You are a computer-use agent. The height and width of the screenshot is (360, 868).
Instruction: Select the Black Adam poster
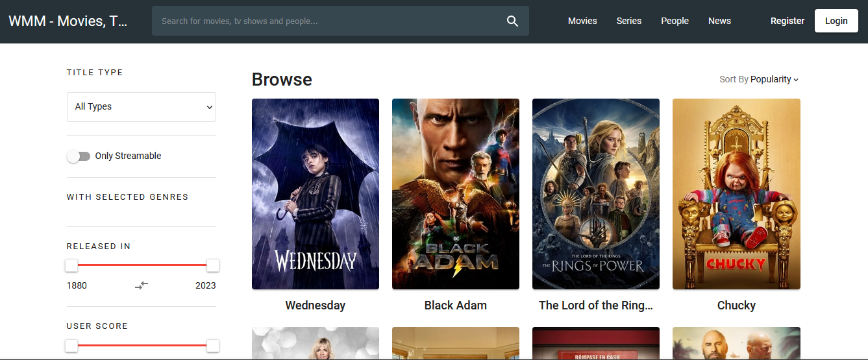click(x=456, y=194)
